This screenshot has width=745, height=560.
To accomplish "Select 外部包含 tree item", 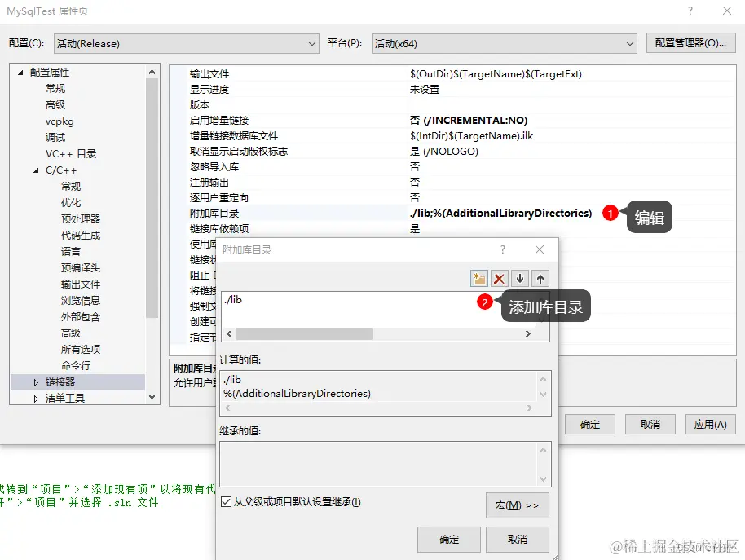I will coord(81,317).
